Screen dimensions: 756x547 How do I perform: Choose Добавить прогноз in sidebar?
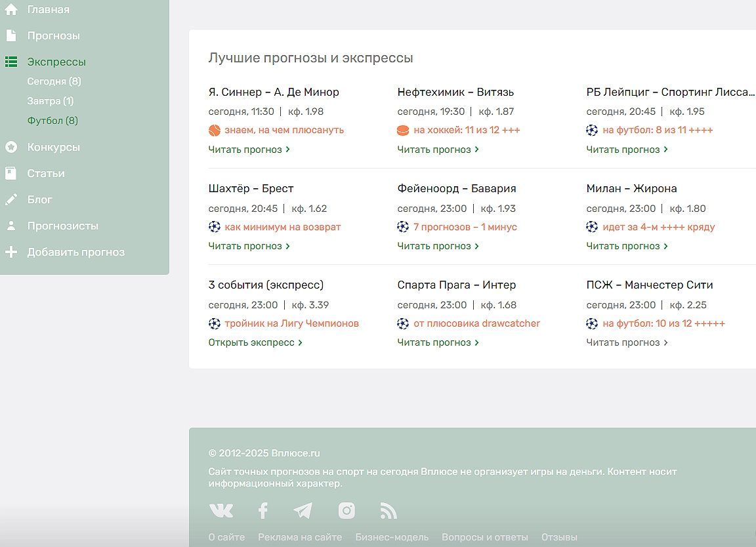(75, 252)
